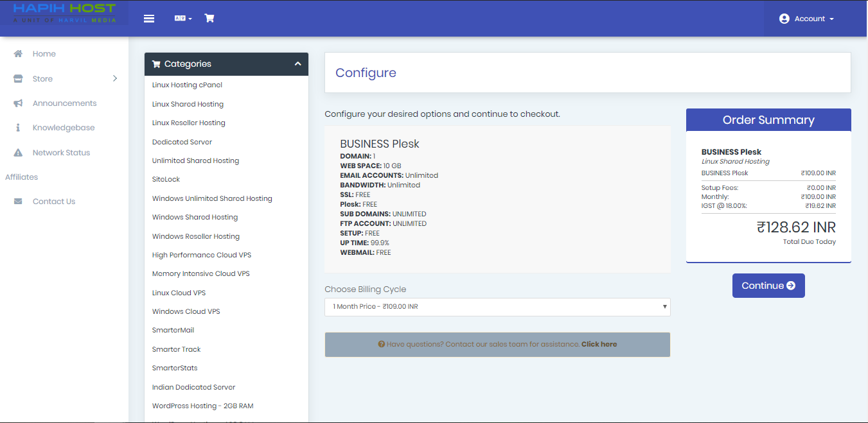Select Linux Reseller Hosting category
Image resolution: width=868 pixels, height=423 pixels.
point(189,123)
